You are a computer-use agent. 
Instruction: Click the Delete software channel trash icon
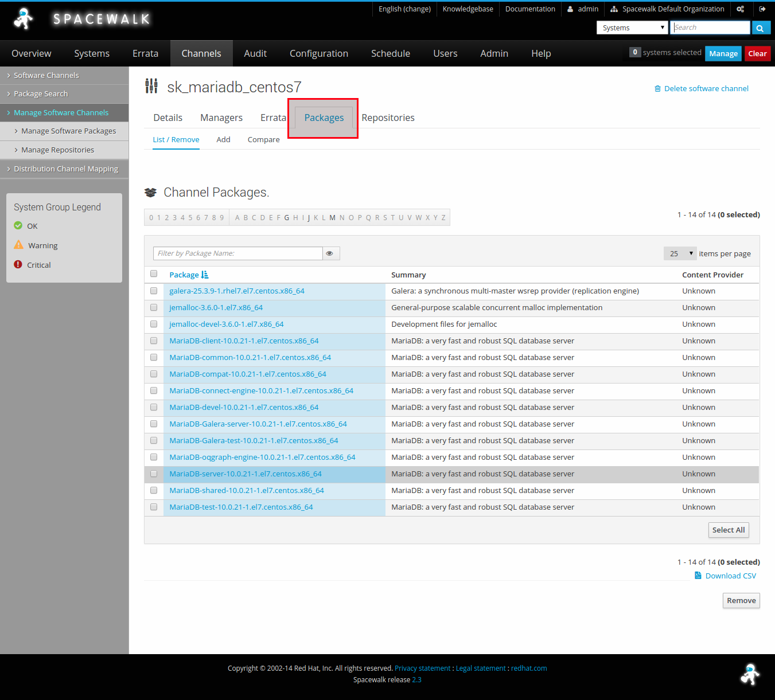click(657, 89)
